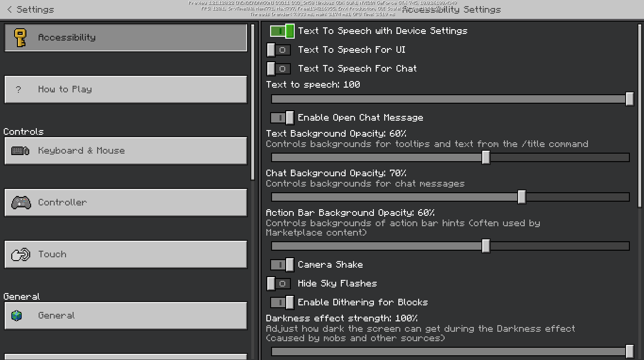Image resolution: width=644 pixels, height=360 pixels.
Task: Set the Chat Background Opacity slider
Action: pos(450,197)
